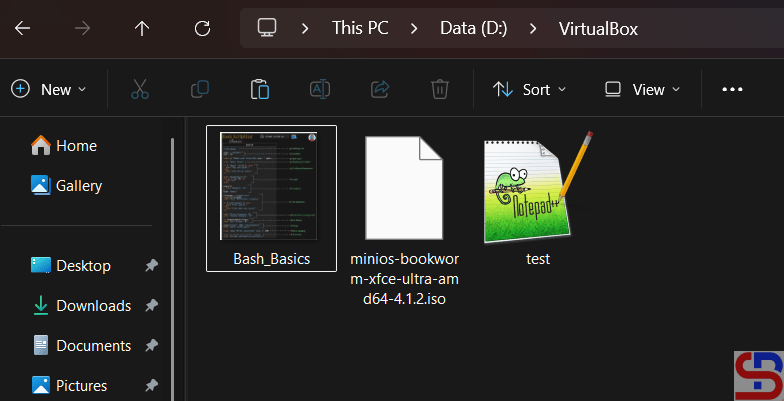Open See more three-dots menu

732,89
